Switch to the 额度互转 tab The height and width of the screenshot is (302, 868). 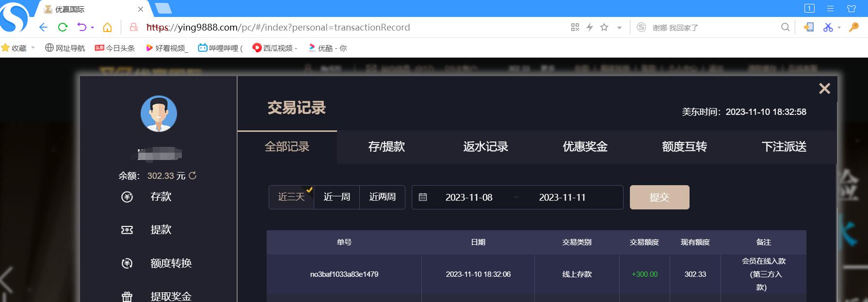[x=685, y=146]
